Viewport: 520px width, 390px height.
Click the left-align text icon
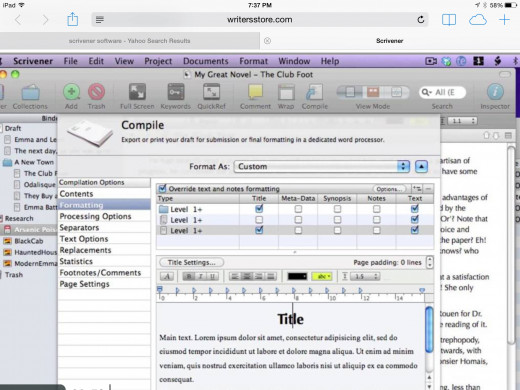tap(235, 276)
